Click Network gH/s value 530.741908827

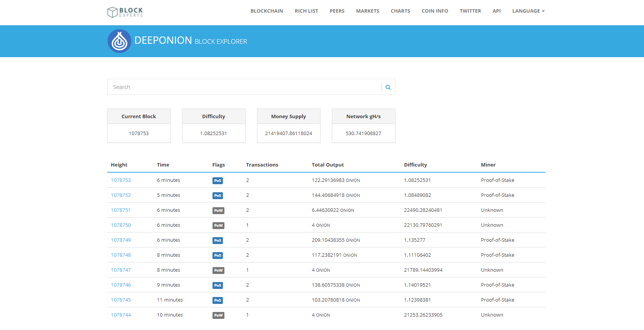click(363, 133)
